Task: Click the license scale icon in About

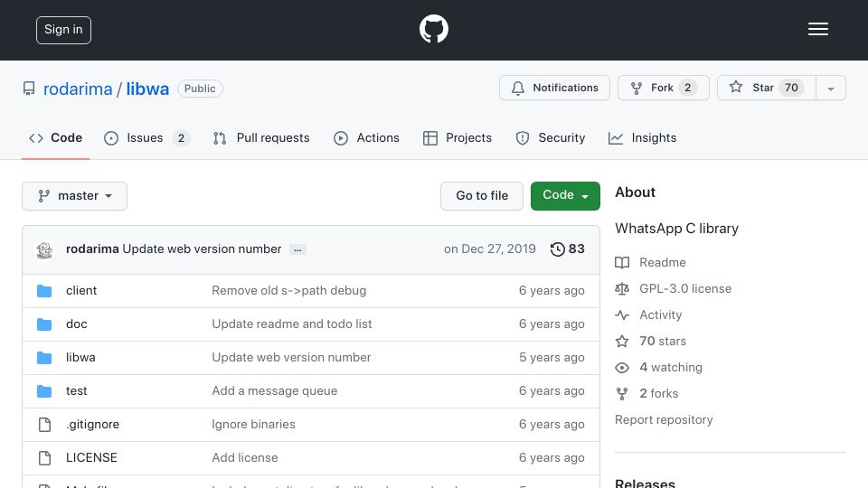Action: [622, 289]
